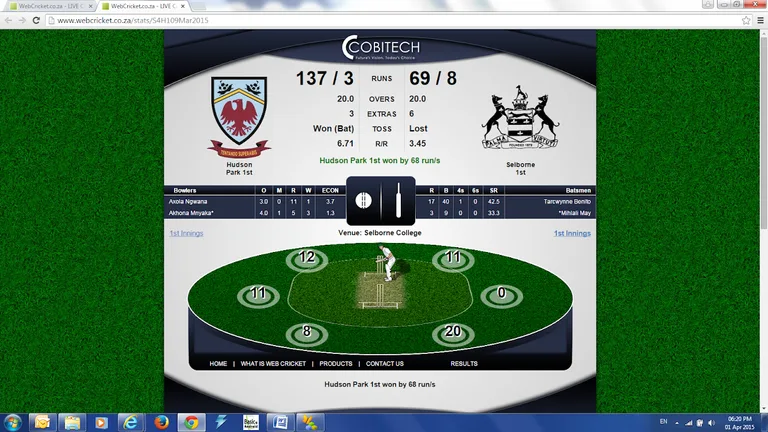The width and height of the screenshot is (768, 432).
Task: Click the browser back arrow
Action: [x=8, y=20]
